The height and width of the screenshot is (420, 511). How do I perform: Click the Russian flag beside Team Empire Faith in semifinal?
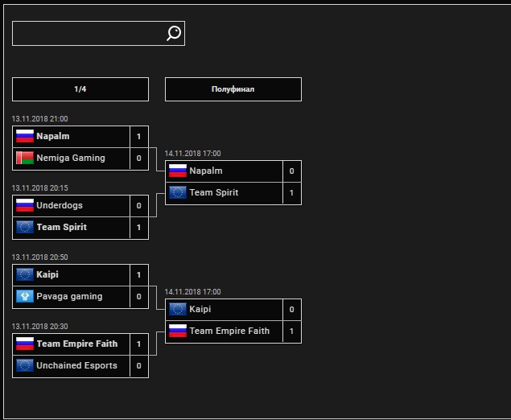[178, 331]
